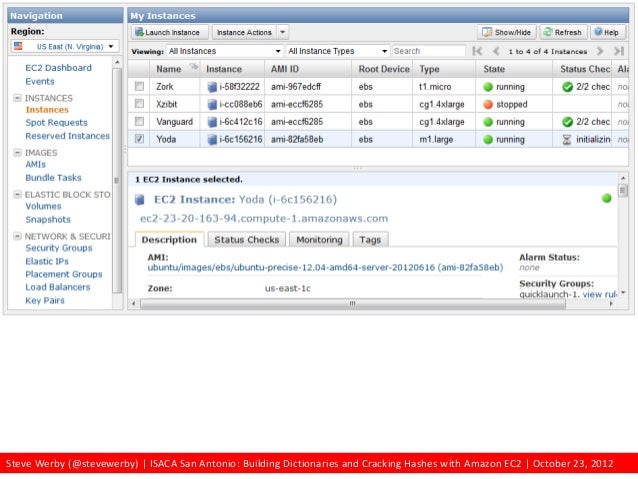Image resolution: width=638 pixels, height=479 pixels.
Task: Click the Refresh toolbar button
Action: [x=564, y=32]
